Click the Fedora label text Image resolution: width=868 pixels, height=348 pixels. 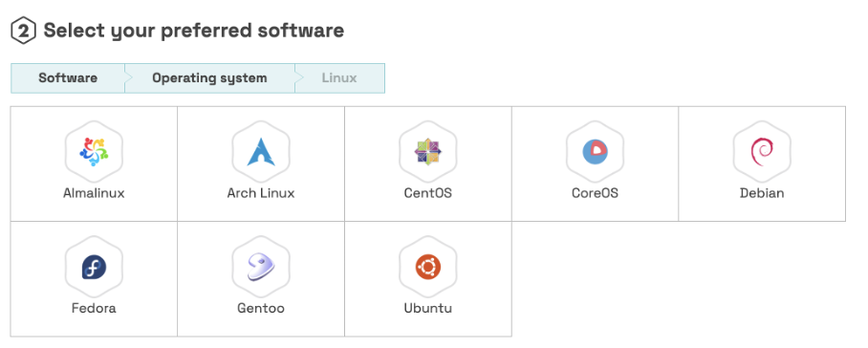(x=94, y=308)
